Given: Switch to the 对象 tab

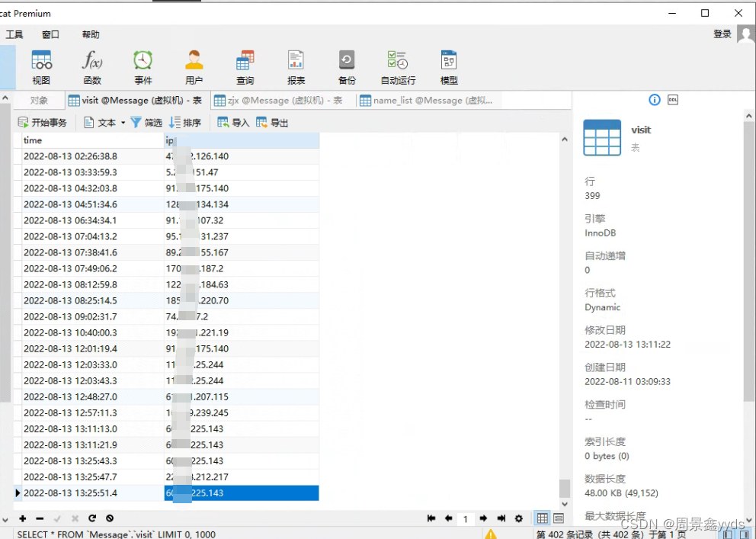Looking at the screenshot, I should click(x=39, y=101).
